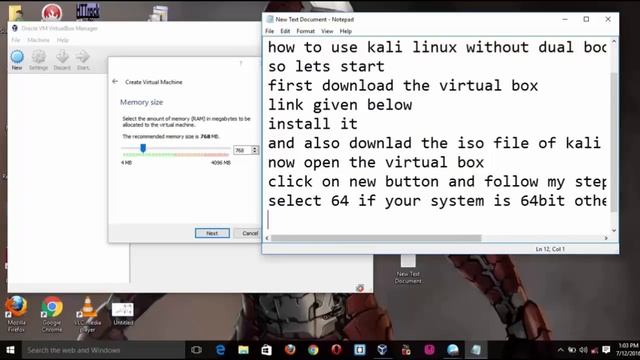Open Windows Store from the taskbar
Viewport: 640px width, 360px height.
coord(267,350)
